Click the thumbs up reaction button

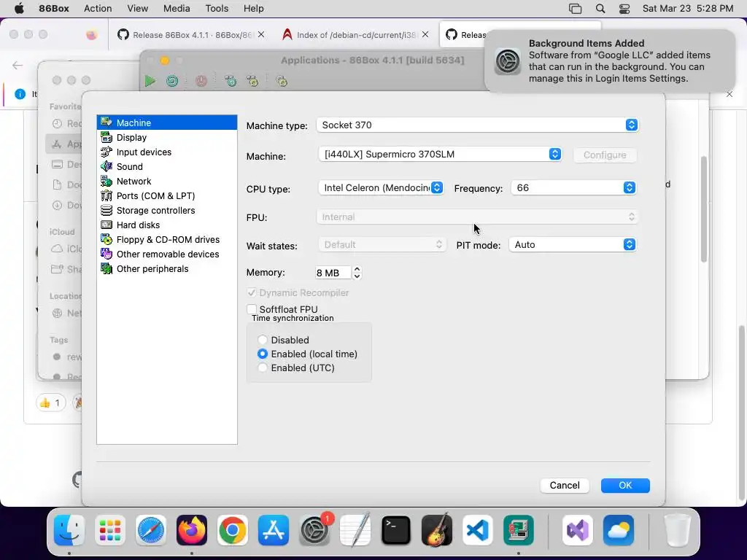pyautogui.click(x=51, y=403)
